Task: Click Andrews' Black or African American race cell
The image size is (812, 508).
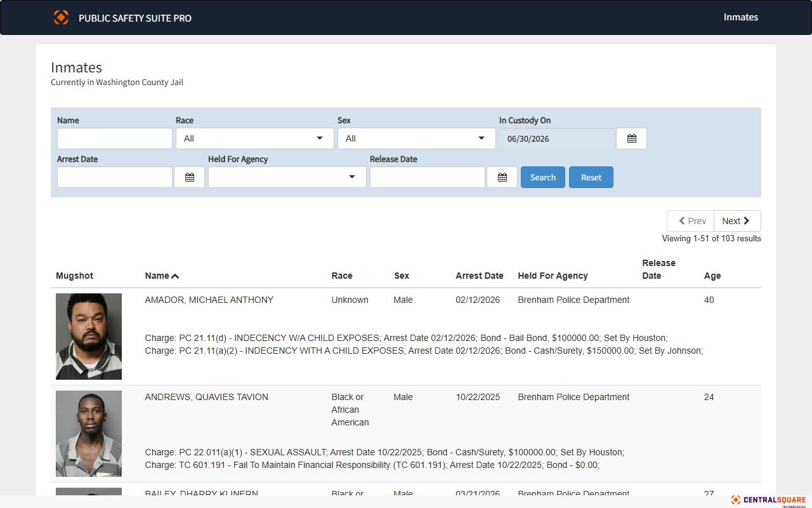Action: (x=350, y=410)
